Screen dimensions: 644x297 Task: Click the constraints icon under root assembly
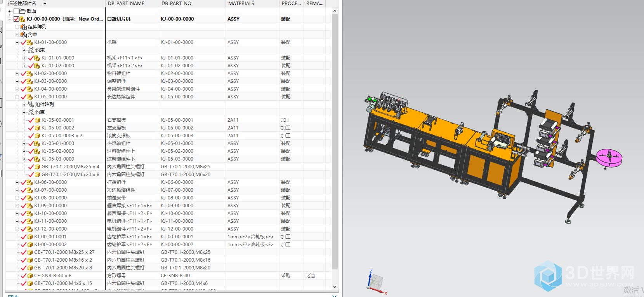point(24,35)
